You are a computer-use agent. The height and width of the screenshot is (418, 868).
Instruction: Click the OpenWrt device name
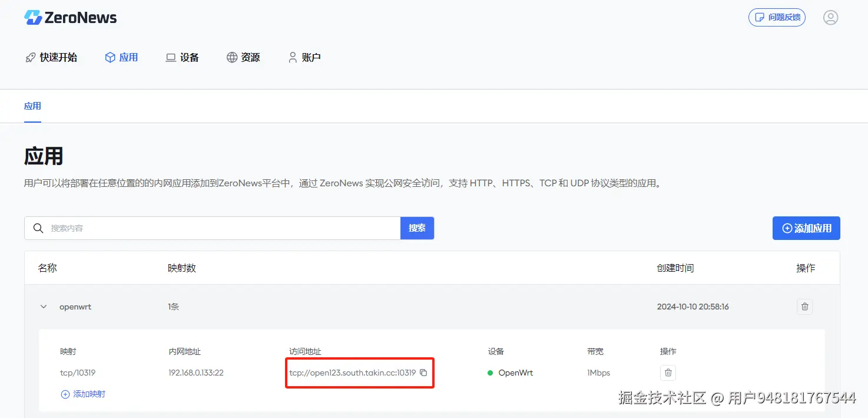(516, 373)
